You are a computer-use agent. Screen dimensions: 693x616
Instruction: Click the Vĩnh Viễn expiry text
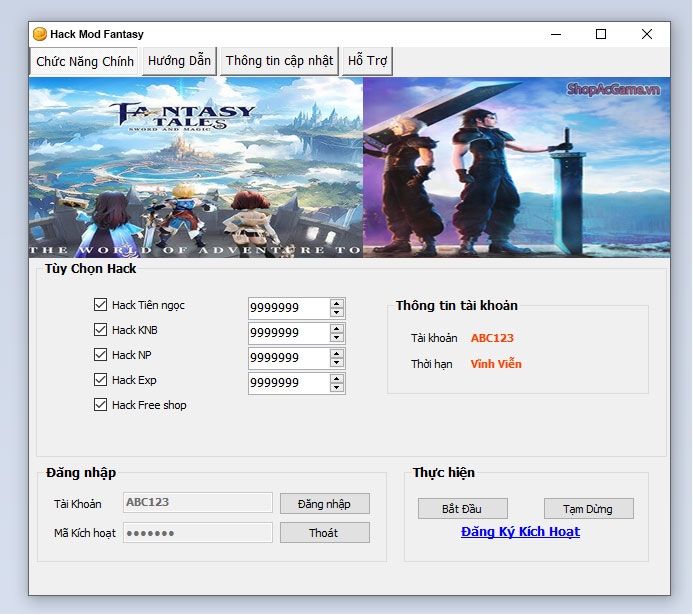(x=496, y=364)
